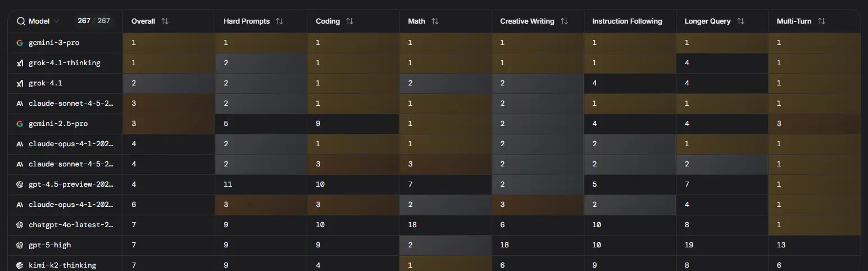Click the sort arrows beside Coding
Screen dimensions: 868x271
click(x=349, y=21)
